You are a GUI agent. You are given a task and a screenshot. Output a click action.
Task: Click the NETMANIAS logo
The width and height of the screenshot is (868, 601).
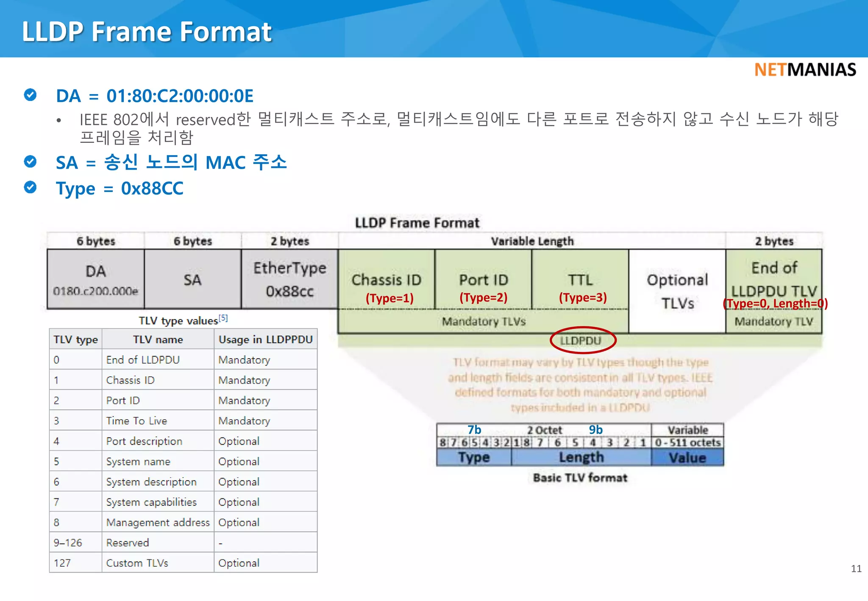pos(805,70)
